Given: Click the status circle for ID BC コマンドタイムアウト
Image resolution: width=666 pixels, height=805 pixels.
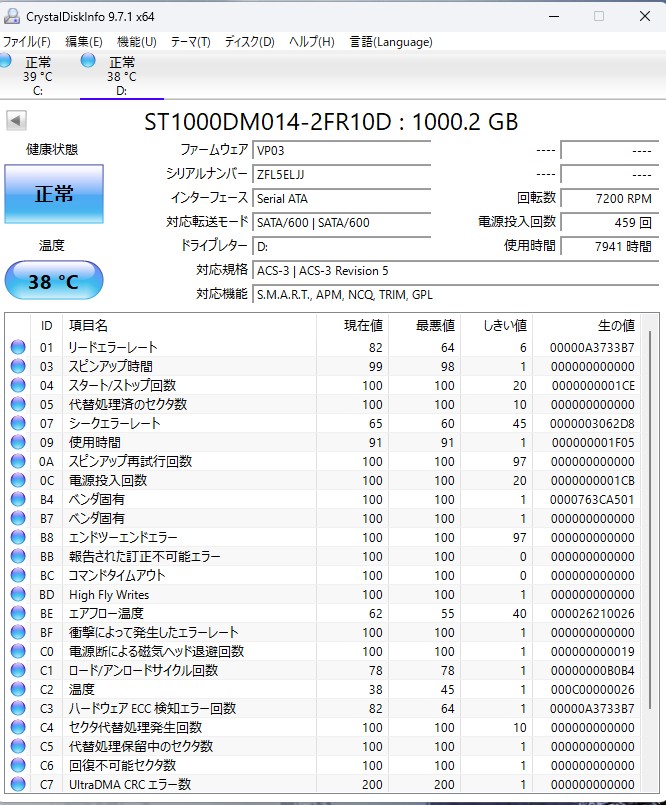Looking at the screenshot, I should point(18,575).
